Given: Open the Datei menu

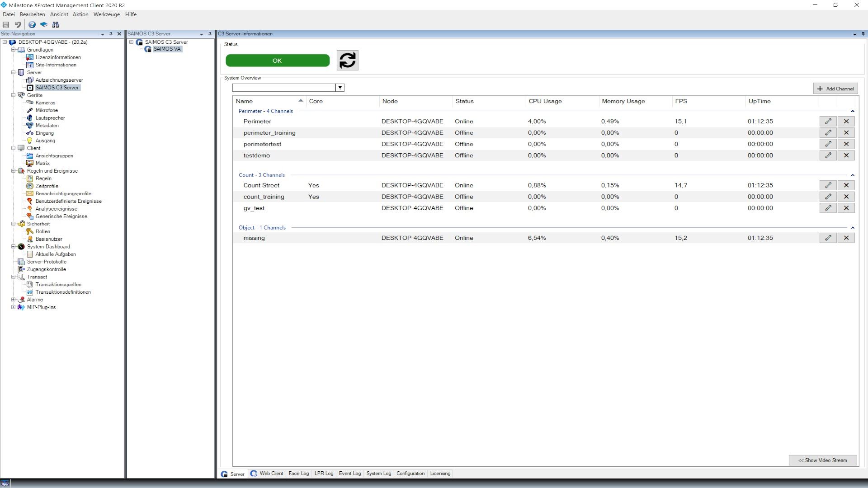Looking at the screenshot, I should coord(9,14).
